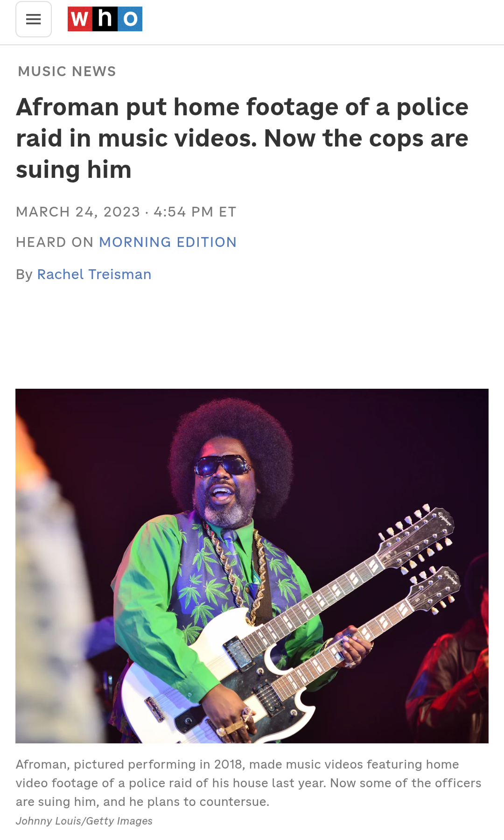504x840 pixels.
Task: Open the hamburger navigation menu
Action: [34, 19]
